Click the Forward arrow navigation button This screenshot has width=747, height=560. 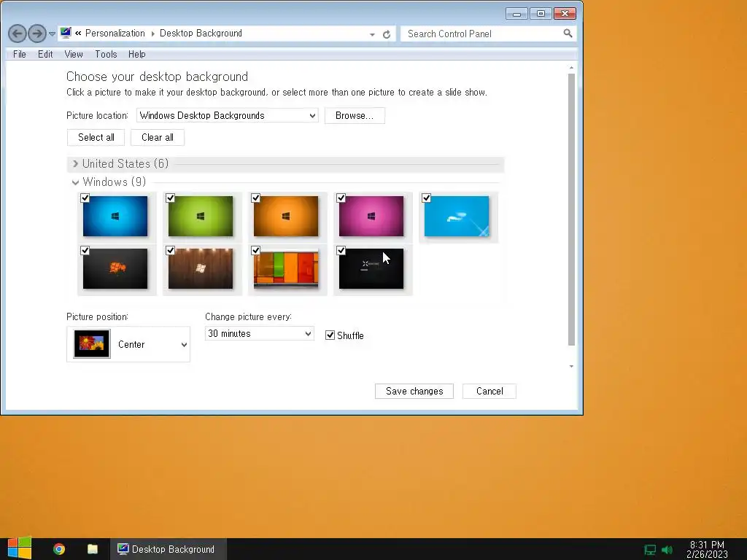[x=37, y=34]
